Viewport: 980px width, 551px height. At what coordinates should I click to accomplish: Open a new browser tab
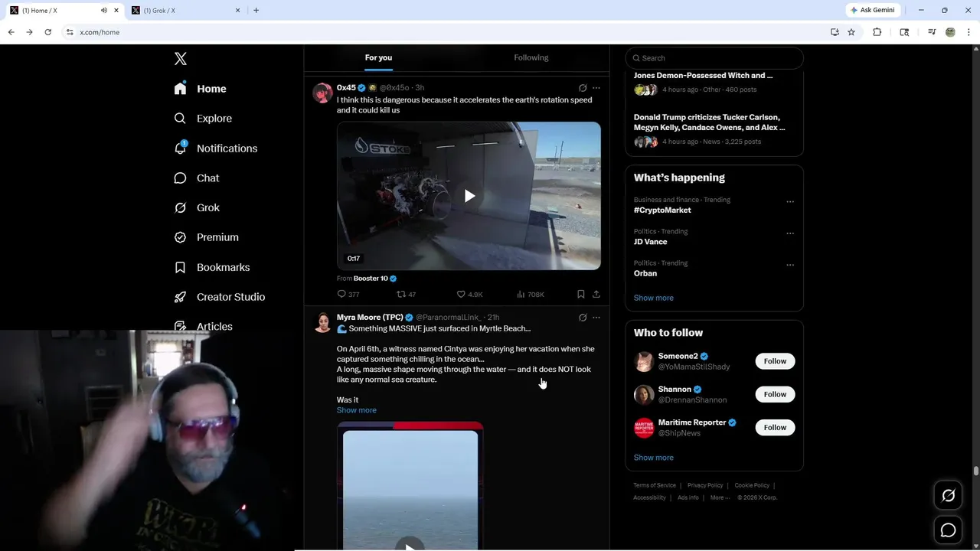[256, 10]
